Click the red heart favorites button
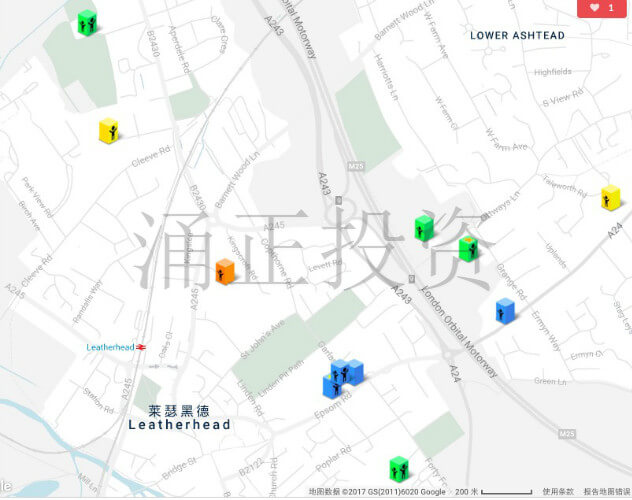 (x=602, y=8)
